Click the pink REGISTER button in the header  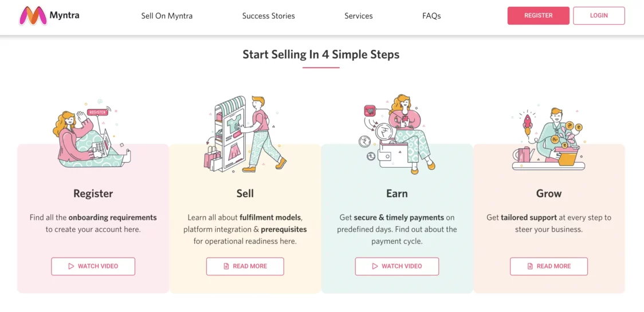[539, 15]
